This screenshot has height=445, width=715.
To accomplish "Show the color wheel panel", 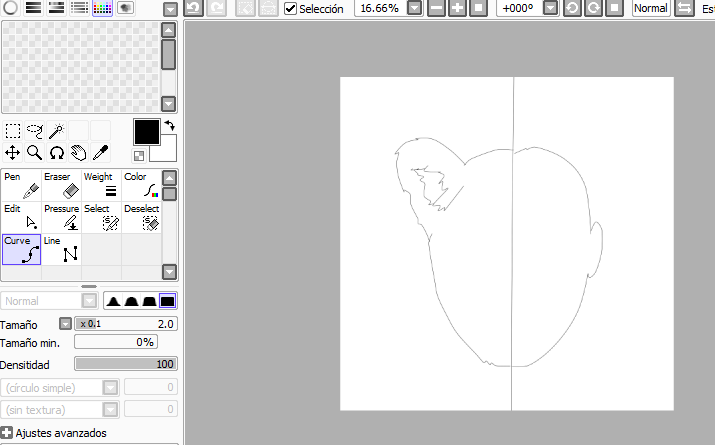I will (10, 7).
